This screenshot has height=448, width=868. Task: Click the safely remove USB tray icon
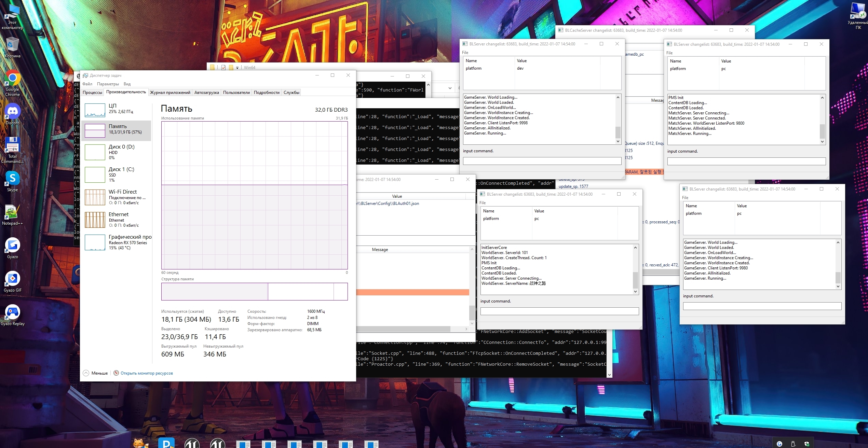pos(793,444)
